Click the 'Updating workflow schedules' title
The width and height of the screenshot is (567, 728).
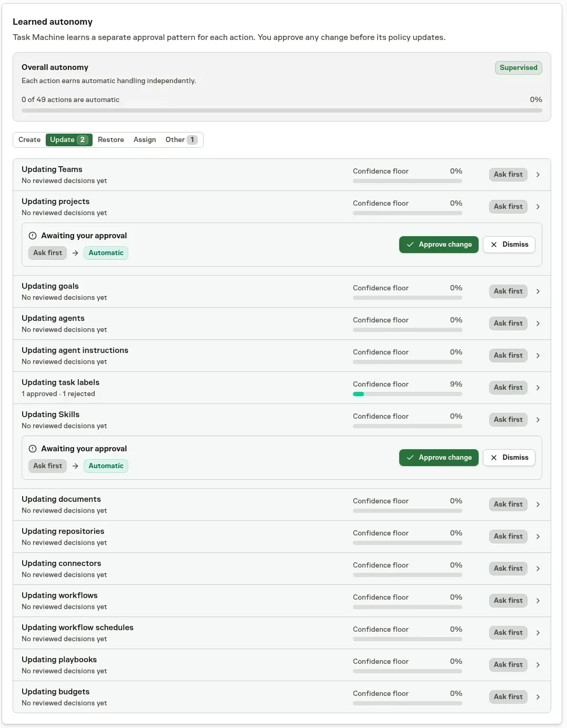tap(77, 628)
